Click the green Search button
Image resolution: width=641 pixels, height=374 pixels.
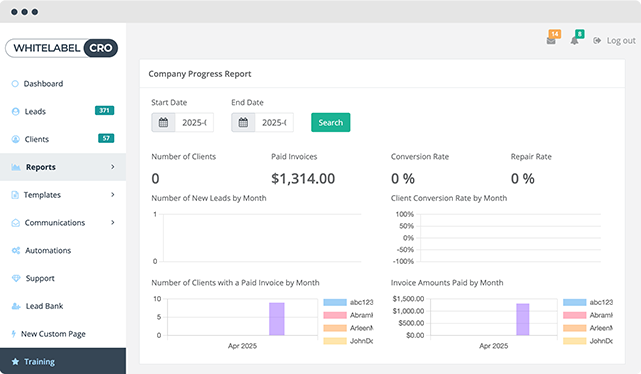tap(331, 122)
